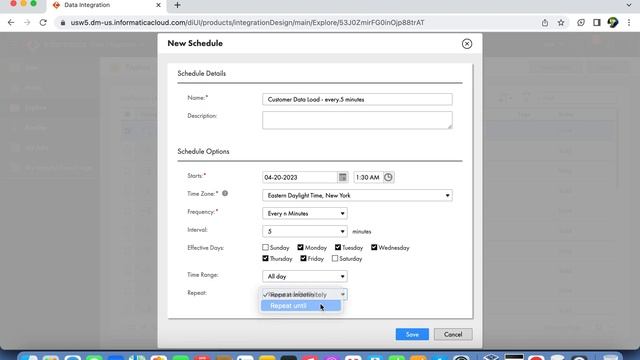Expand the tab search chevron

(629, 5)
